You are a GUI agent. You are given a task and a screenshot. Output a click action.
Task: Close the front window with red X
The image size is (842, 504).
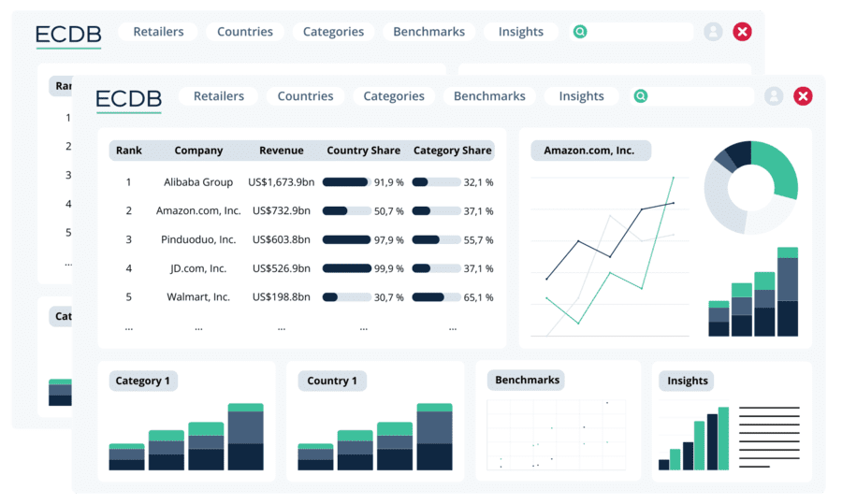point(803,96)
